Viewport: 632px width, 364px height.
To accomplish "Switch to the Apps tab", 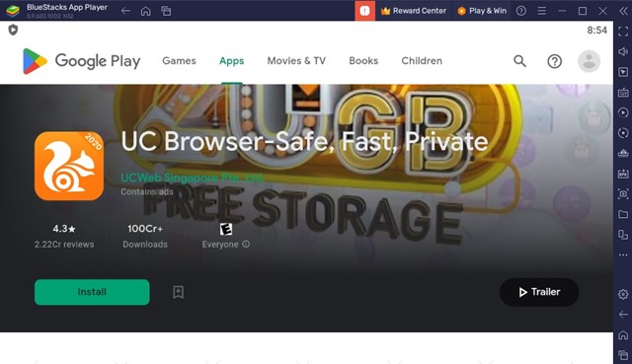I will [232, 61].
